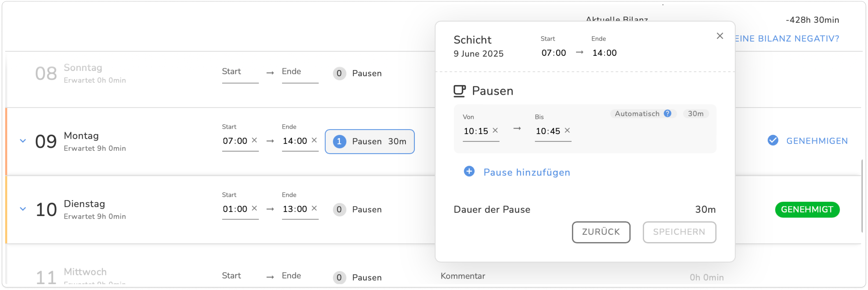Open Tuesday's 0 Pausen selector

(357, 209)
